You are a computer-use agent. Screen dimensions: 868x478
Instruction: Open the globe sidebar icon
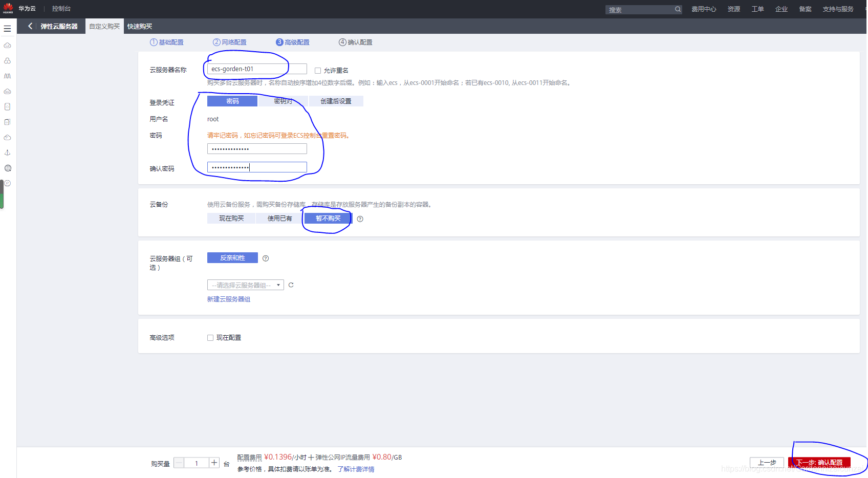tap(8, 168)
